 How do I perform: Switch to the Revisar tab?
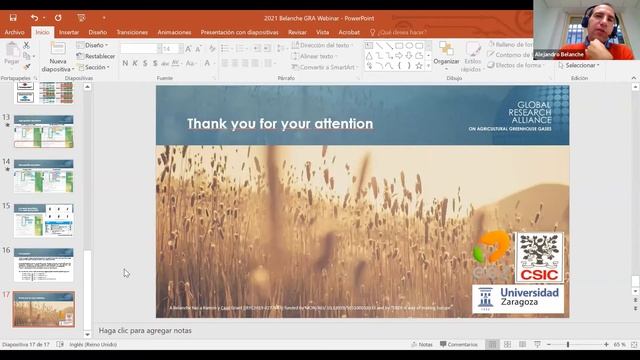point(297,32)
